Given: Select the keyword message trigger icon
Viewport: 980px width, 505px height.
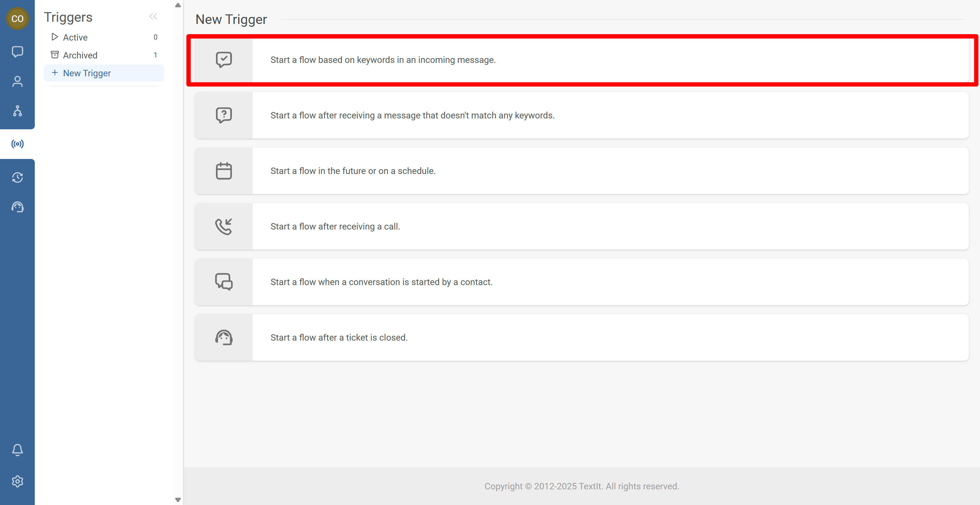Looking at the screenshot, I should pyautogui.click(x=224, y=60).
